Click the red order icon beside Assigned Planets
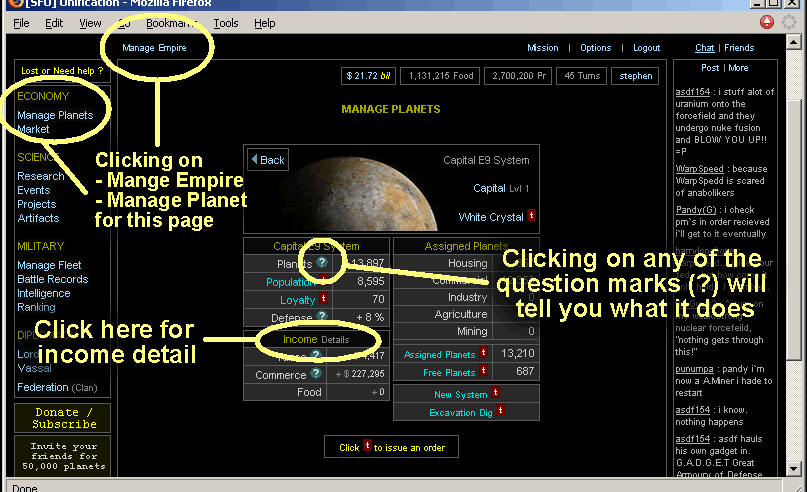Viewport: 807px width, 492px height. (484, 353)
